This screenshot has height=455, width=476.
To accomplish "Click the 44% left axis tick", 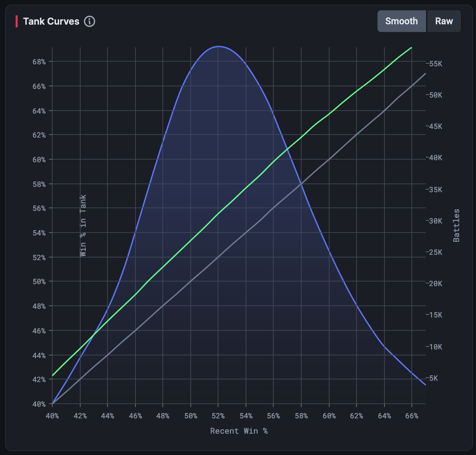I will pos(39,355).
